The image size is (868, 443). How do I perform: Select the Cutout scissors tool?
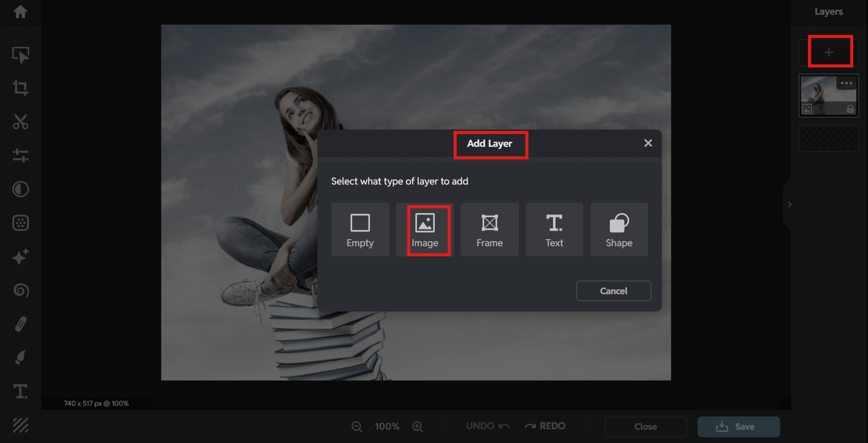[x=20, y=122]
